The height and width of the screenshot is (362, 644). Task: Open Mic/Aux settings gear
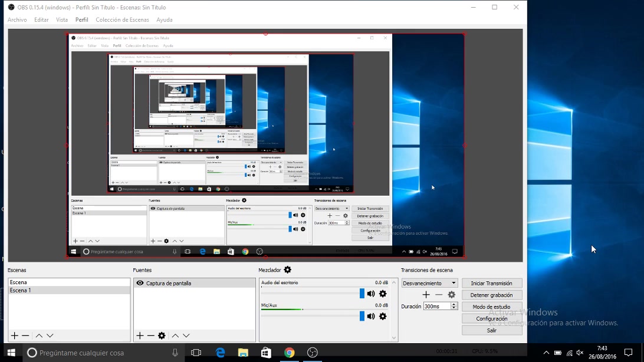383,317
